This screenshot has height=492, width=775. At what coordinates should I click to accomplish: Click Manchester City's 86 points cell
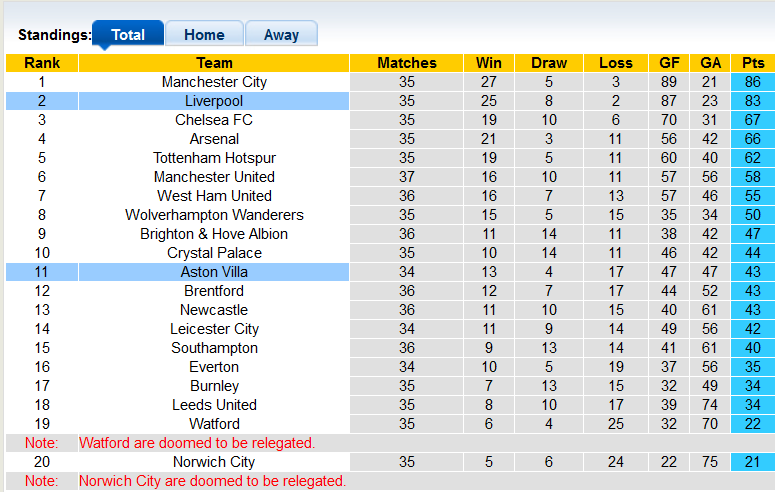pyautogui.click(x=753, y=82)
